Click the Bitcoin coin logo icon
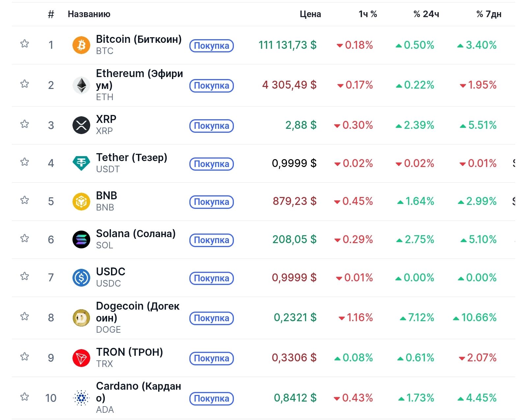Screen dimensions: 527x420 (x=81, y=45)
